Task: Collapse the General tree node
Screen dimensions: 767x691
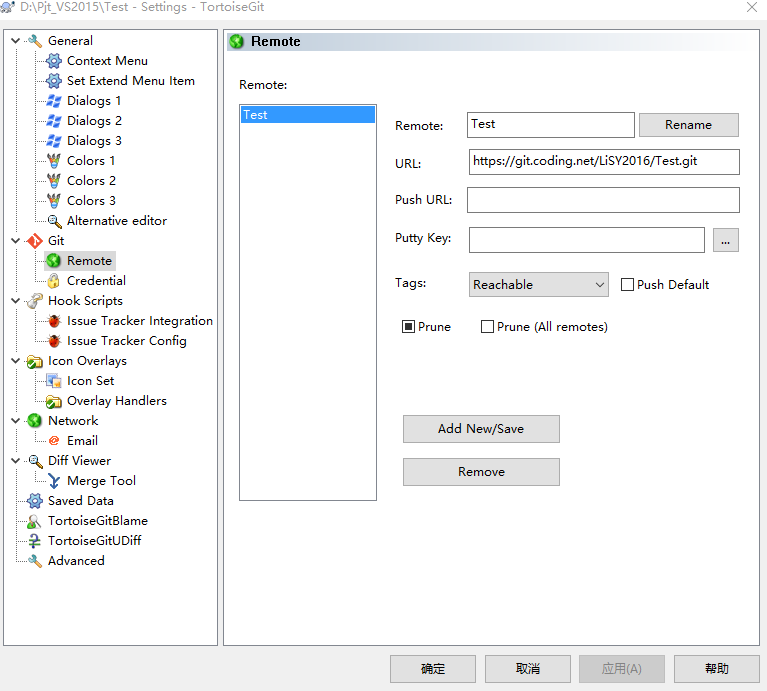Action: tap(16, 41)
